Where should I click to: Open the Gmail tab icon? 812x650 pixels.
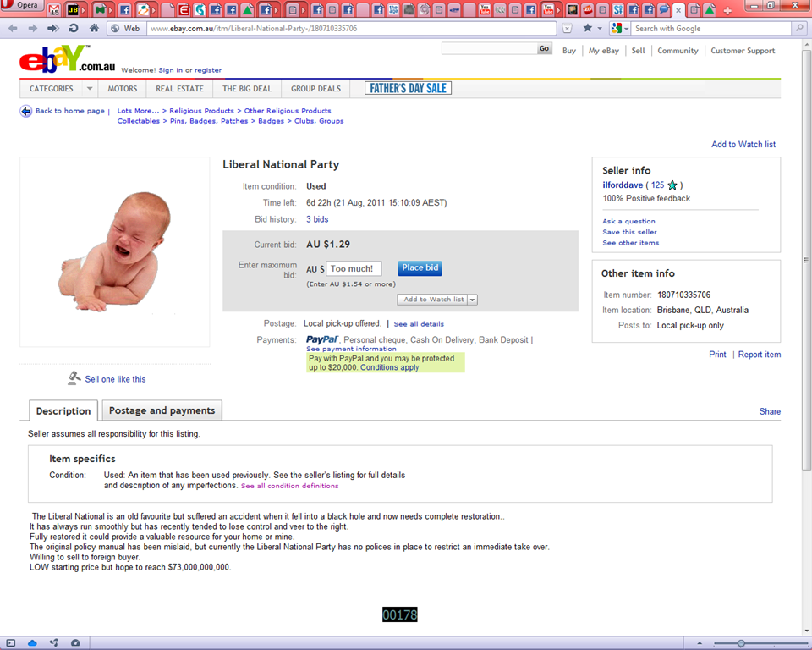click(54, 9)
